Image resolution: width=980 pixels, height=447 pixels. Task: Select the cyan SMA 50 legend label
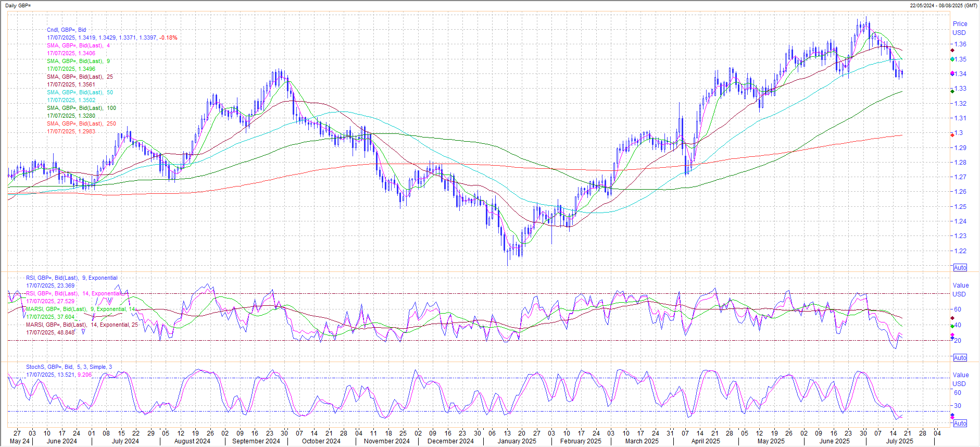80,92
